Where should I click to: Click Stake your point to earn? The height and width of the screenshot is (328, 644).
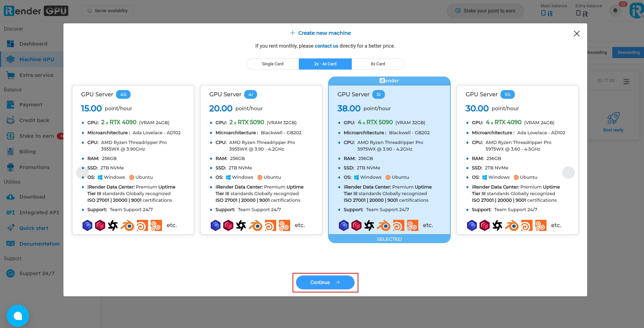(x=486, y=11)
